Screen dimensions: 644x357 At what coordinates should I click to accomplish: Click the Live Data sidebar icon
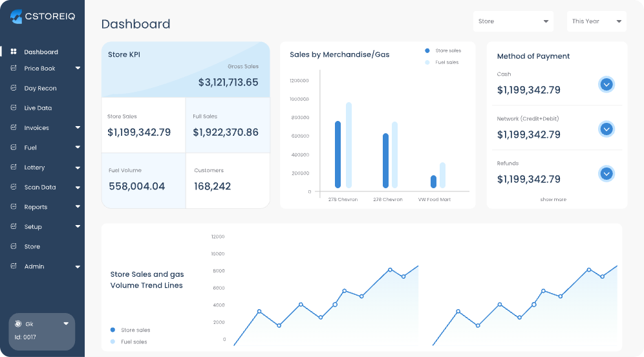point(14,107)
